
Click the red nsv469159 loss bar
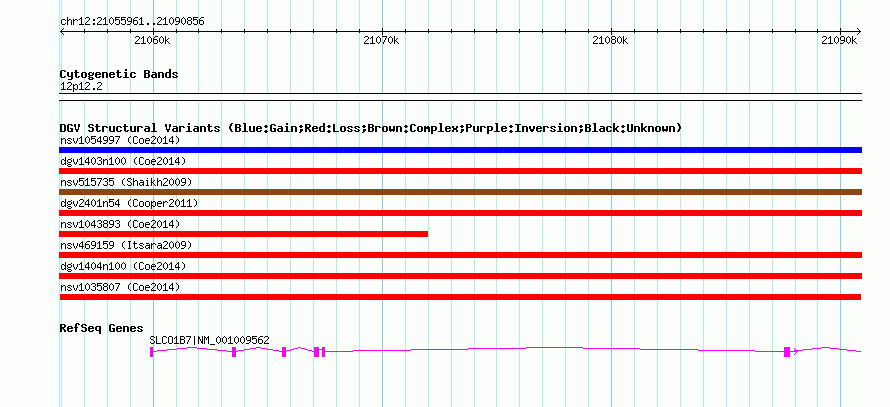coord(460,255)
